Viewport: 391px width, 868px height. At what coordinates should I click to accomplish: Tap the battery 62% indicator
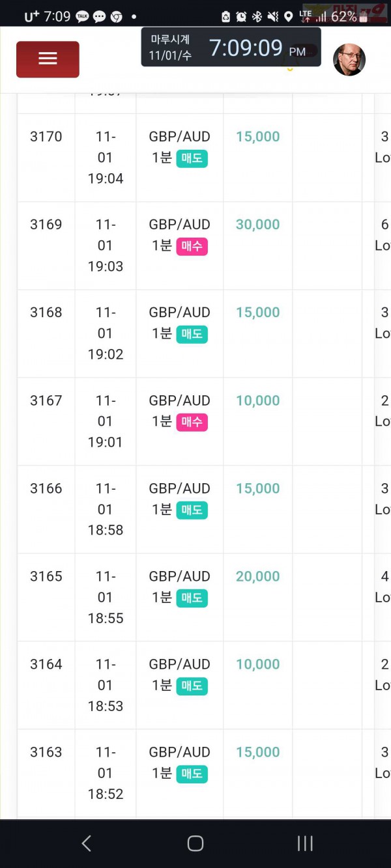tap(343, 17)
